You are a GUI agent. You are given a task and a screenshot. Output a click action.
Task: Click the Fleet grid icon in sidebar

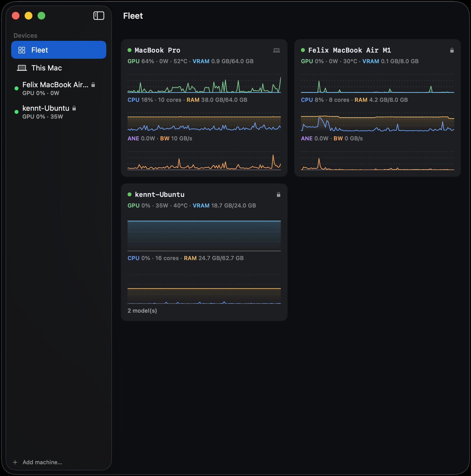coord(22,50)
